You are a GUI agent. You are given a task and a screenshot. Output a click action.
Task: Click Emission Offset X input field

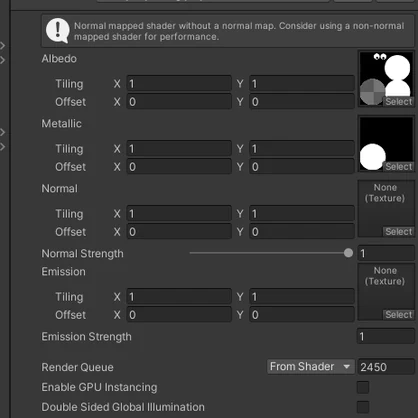[x=179, y=315]
